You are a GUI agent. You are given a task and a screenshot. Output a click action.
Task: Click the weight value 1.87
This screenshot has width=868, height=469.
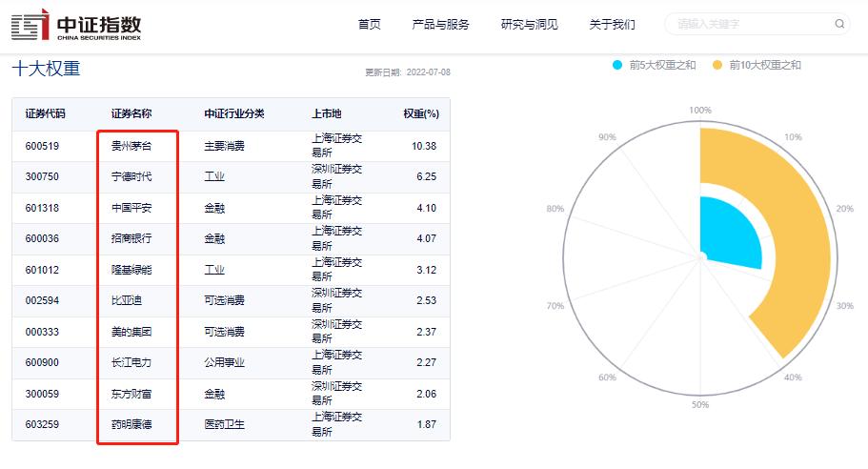tap(426, 425)
